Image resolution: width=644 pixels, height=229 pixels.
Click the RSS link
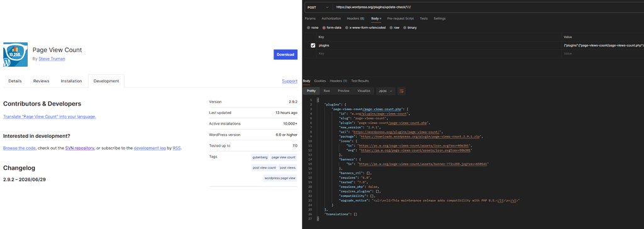coord(177,148)
